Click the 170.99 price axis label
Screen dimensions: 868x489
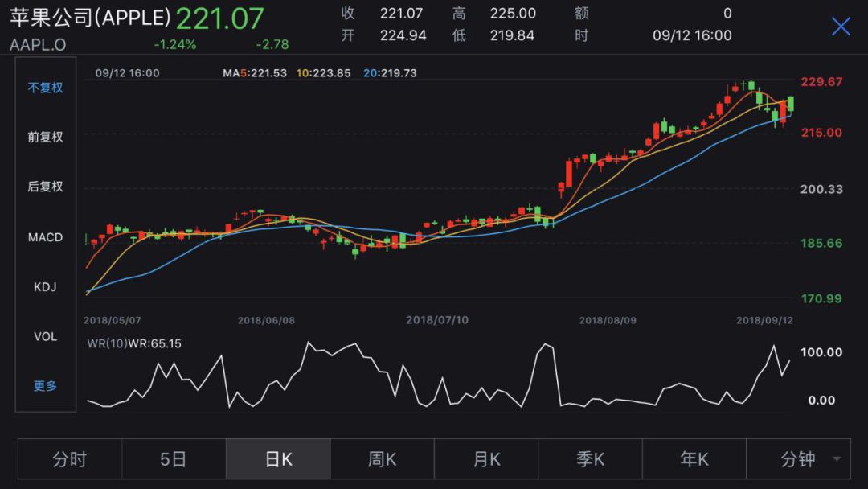coord(821,298)
